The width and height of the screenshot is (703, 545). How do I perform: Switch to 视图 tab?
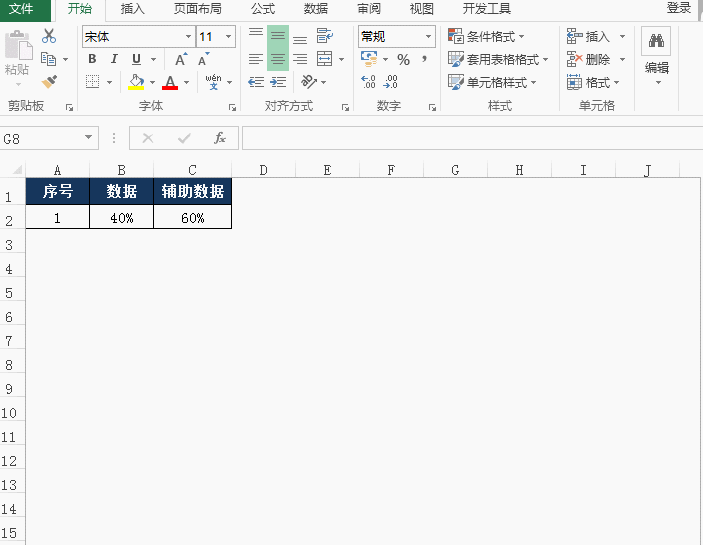[421, 9]
